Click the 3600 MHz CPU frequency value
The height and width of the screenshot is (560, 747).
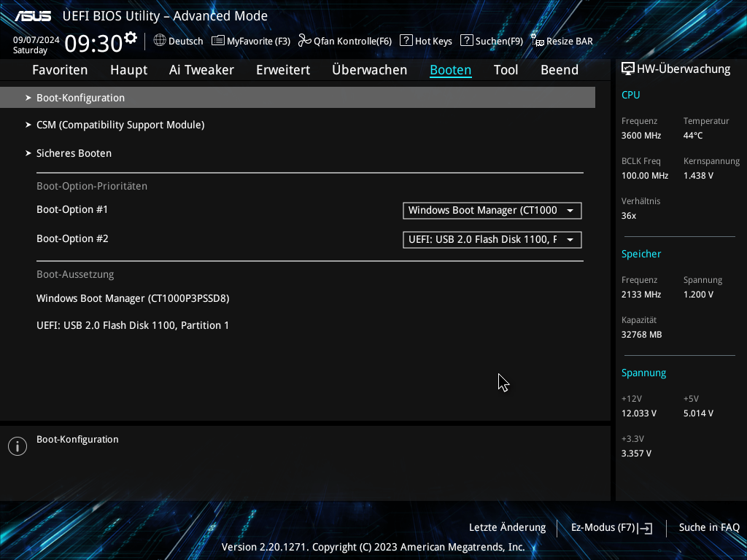click(x=641, y=136)
